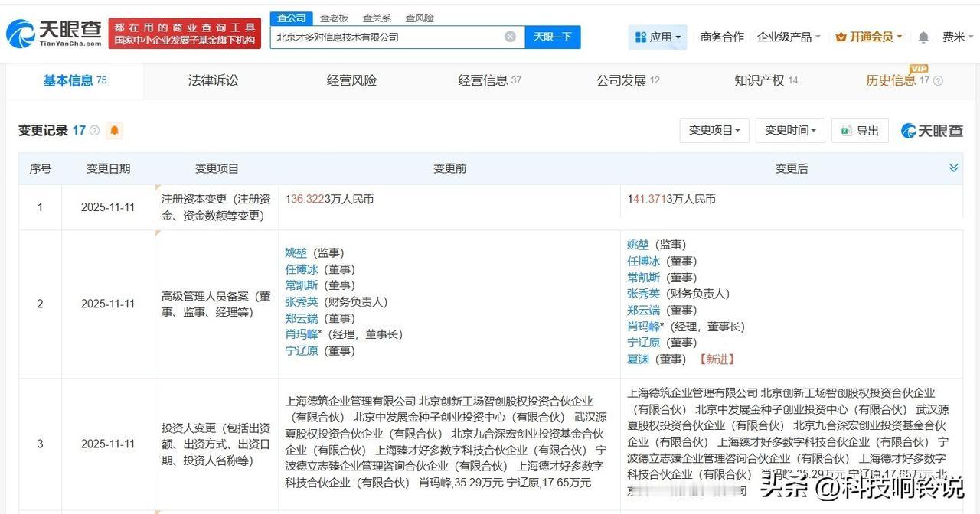Click the clear (x) icon in the search box
This screenshot has height=514, width=980.
(x=508, y=36)
